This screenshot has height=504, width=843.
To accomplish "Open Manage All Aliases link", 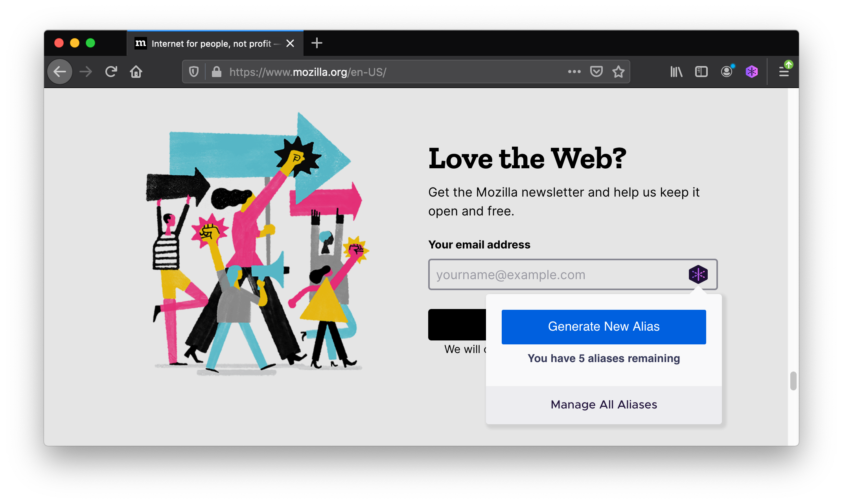I will pos(604,405).
